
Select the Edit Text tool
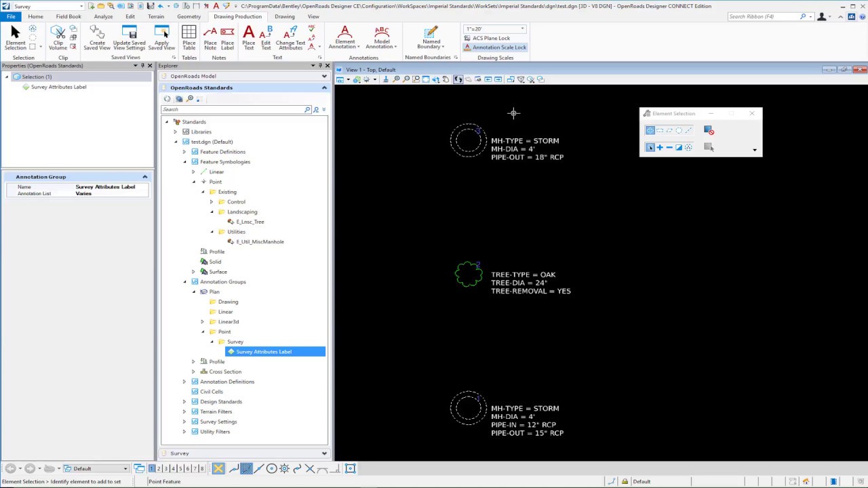coord(266,38)
